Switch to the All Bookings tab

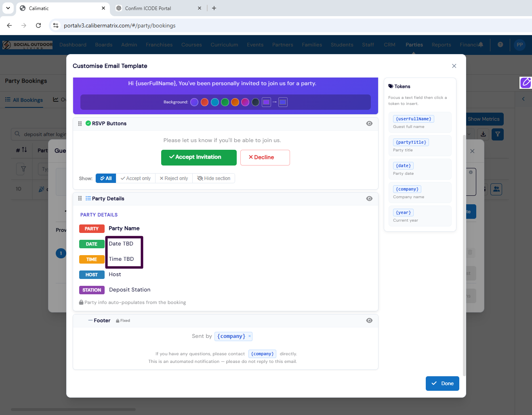click(x=24, y=100)
